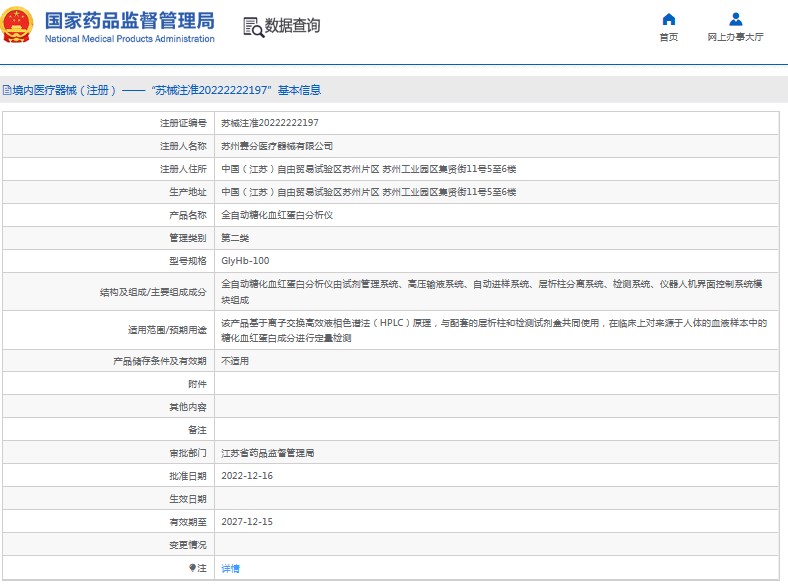Go to 首页 home icon
Image resolution: width=788 pixels, height=588 pixels.
coord(668,20)
